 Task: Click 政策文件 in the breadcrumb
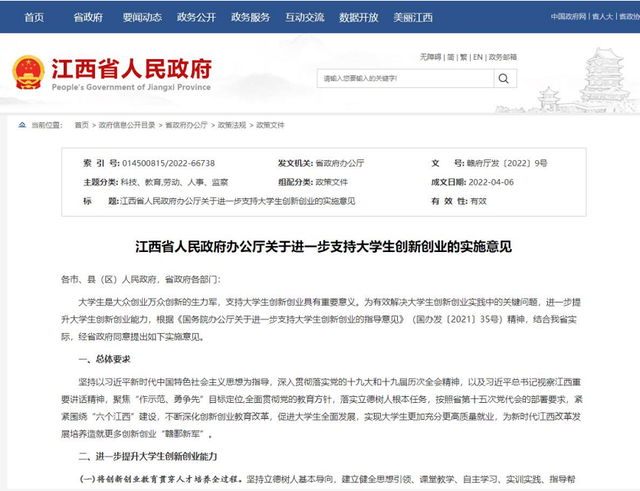(270, 125)
